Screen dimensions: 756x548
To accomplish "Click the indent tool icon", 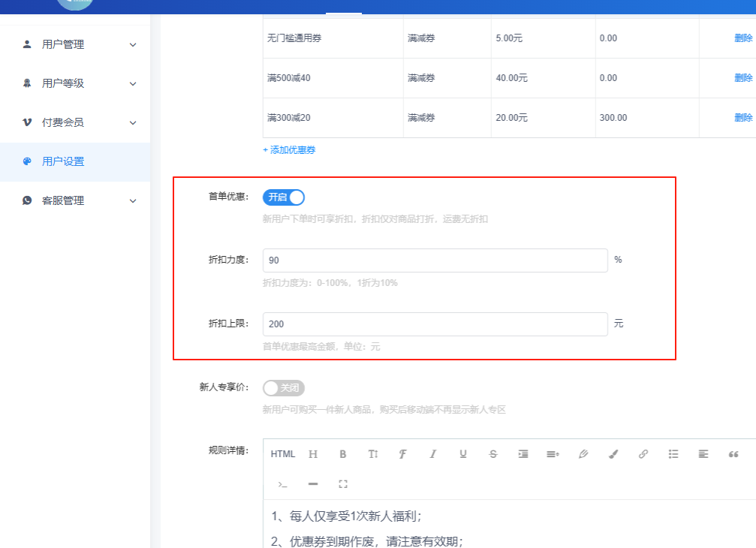I will coord(523,454).
